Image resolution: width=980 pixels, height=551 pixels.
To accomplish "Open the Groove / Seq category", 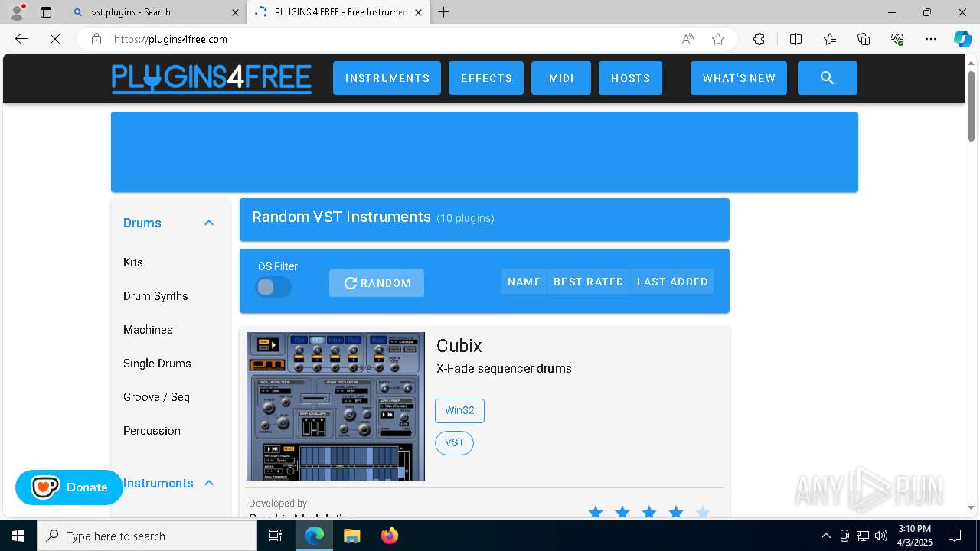I will tap(156, 396).
